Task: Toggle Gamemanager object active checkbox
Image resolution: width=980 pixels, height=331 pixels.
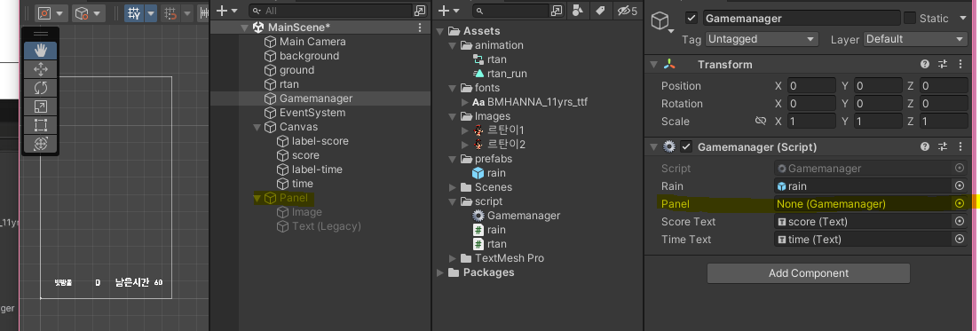Action: 692,18
